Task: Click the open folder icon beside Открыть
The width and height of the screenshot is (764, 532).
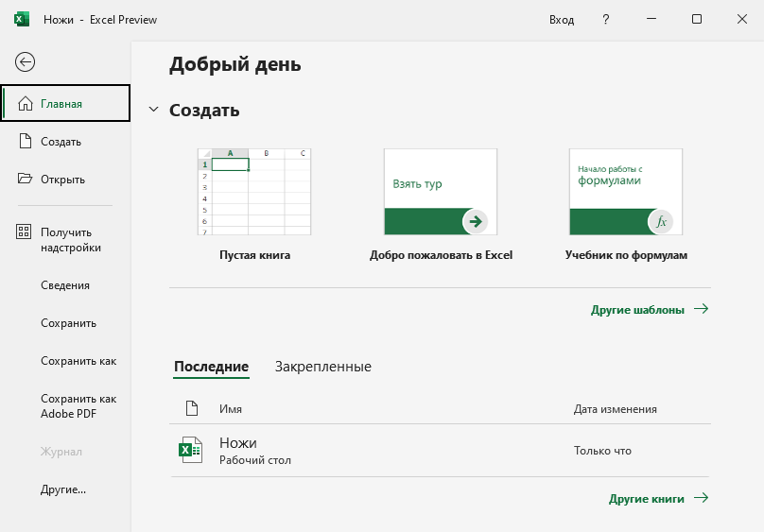Action: (x=25, y=179)
